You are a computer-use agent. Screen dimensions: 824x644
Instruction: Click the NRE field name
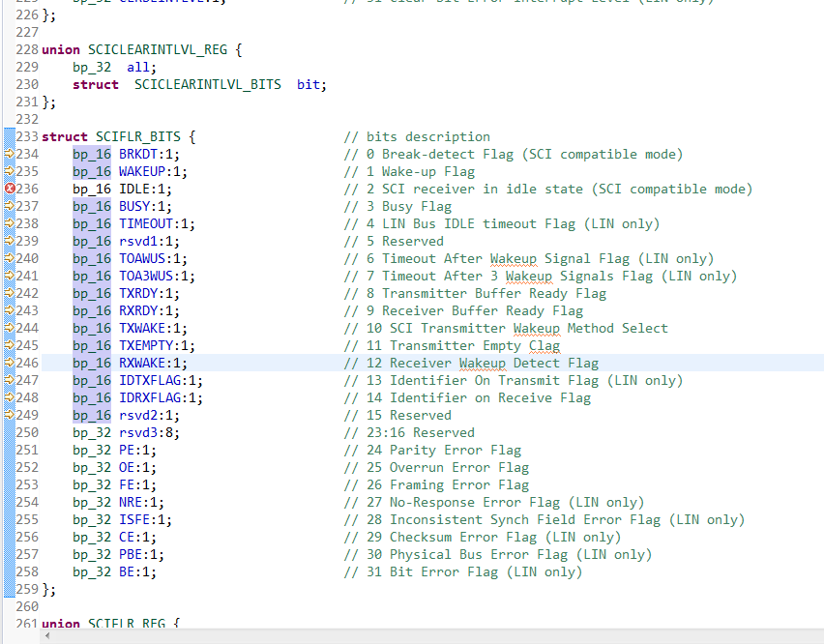[131, 502]
